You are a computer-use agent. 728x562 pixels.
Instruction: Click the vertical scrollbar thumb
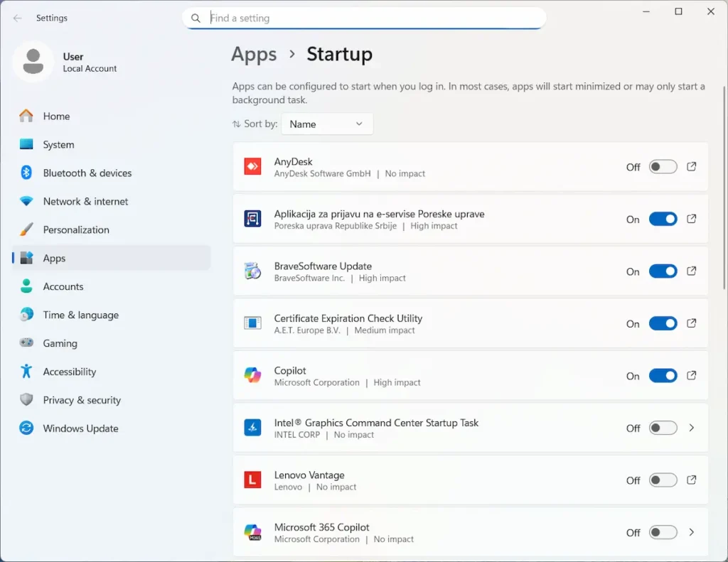click(724, 188)
